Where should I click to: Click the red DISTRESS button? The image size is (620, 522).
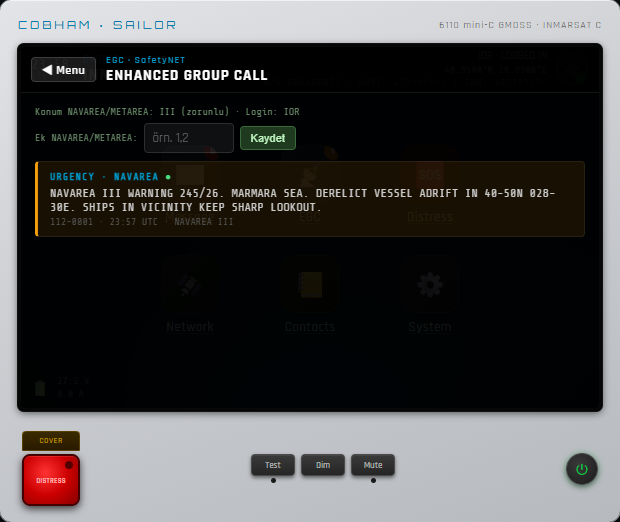coord(51,480)
